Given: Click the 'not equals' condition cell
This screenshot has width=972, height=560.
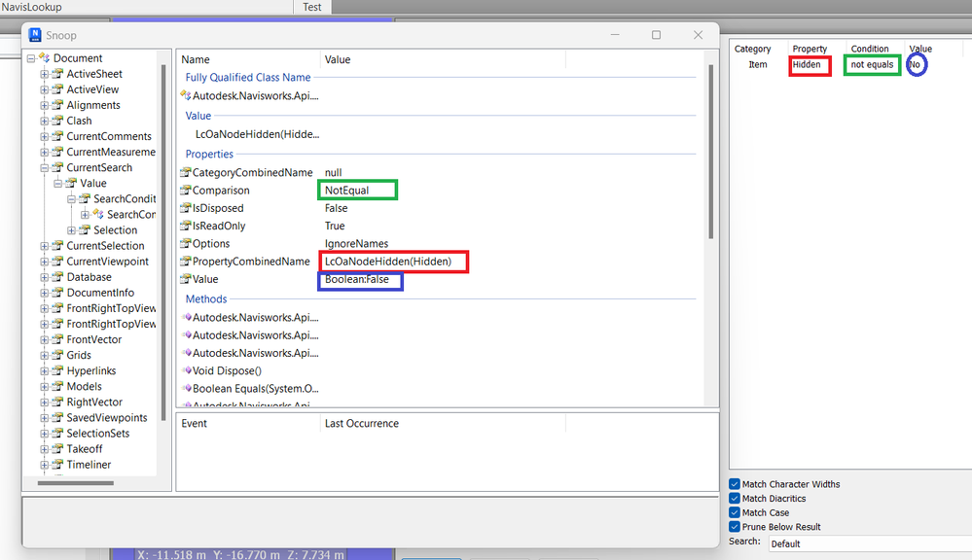Looking at the screenshot, I should 872,64.
